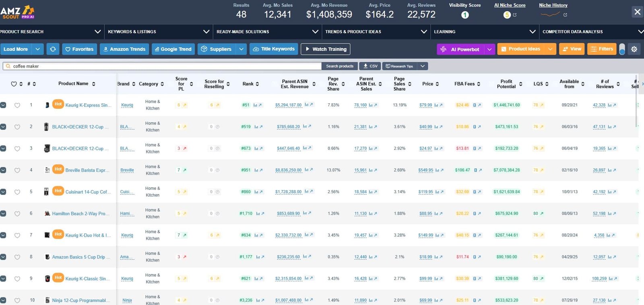This screenshot has height=305, width=644.
Task: Open sales chart icon next to 78,160
Action: 370,105
